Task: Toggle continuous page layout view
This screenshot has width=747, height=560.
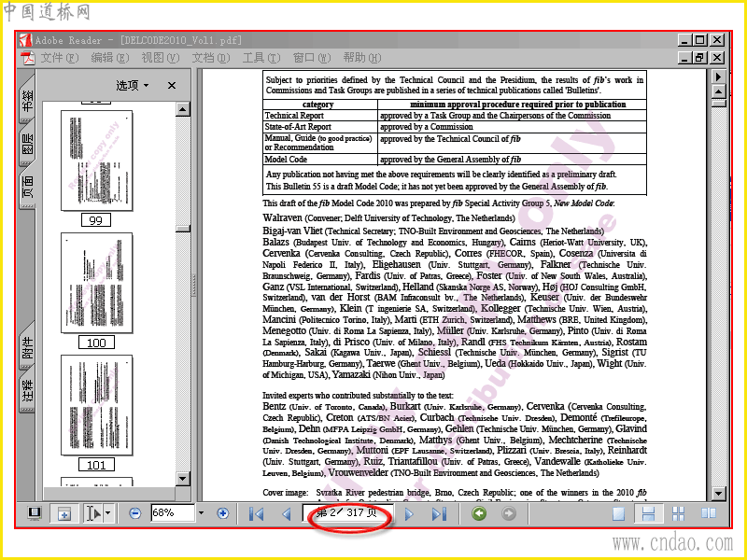Action: click(x=648, y=514)
